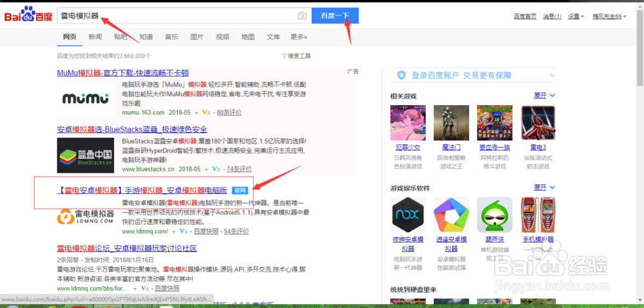The width and height of the screenshot is (644, 308).
Task: Expand the 更多» menu
Action: 299,37
